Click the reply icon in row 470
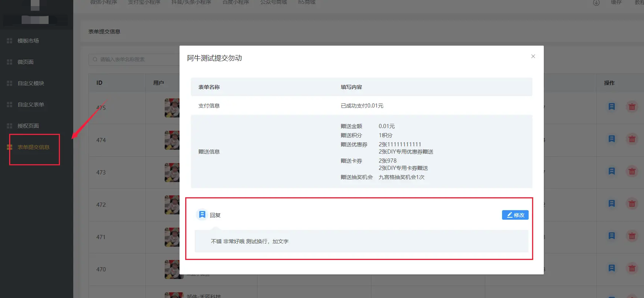644x298 pixels. 612,268
